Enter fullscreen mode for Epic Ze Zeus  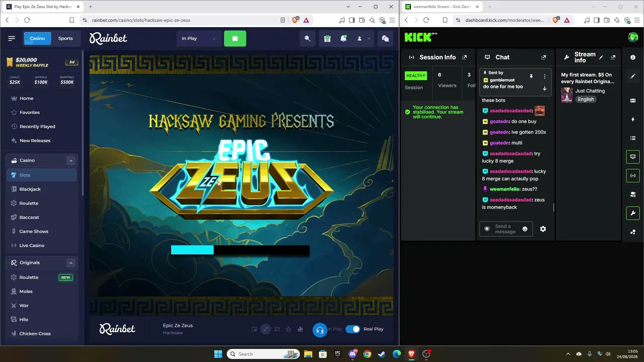265,329
